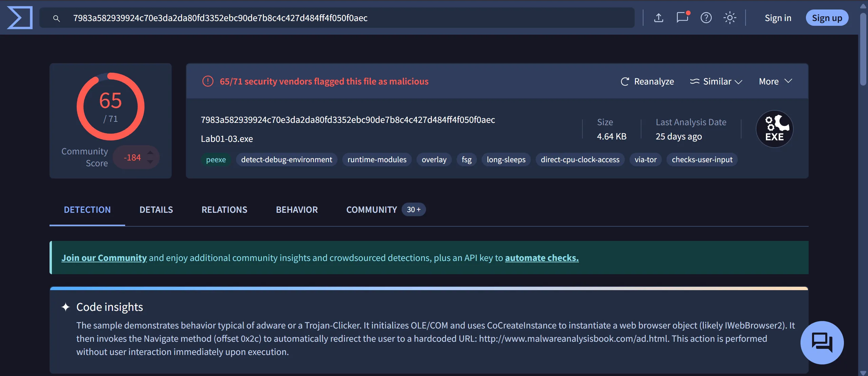Screen dimensions: 868x376
Task: Downvote the community score arrow
Action: click(150, 162)
